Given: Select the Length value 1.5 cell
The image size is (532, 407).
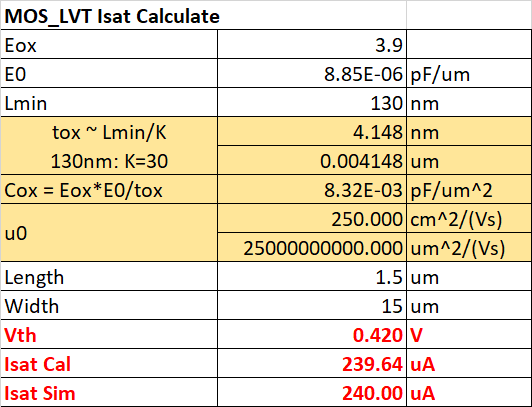Looking at the screenshot, I should 312,276.
